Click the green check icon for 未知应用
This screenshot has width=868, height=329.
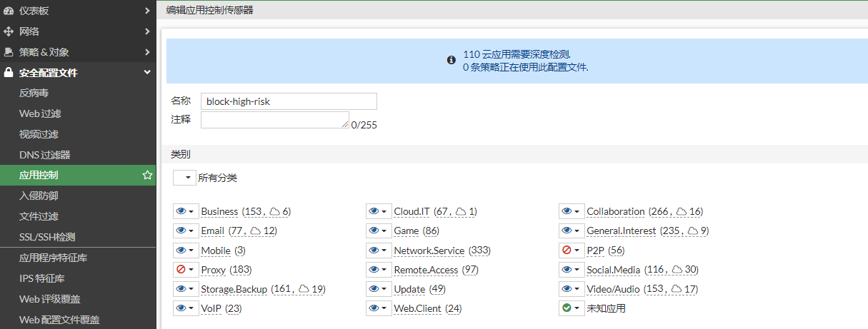(567, 308)
